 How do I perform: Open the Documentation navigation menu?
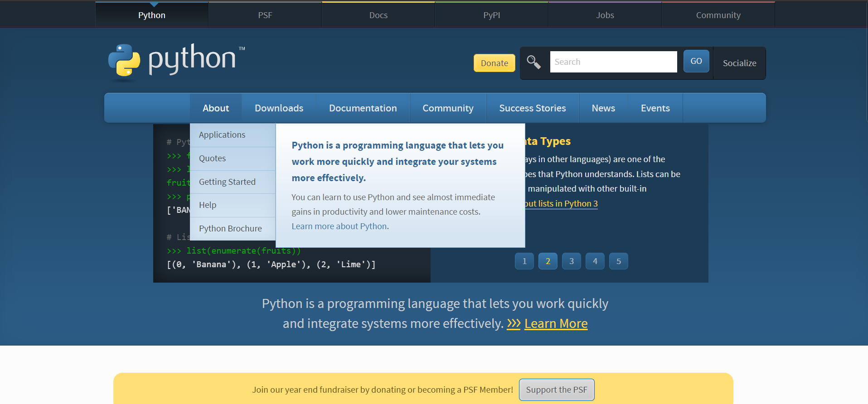pos(363,108)
